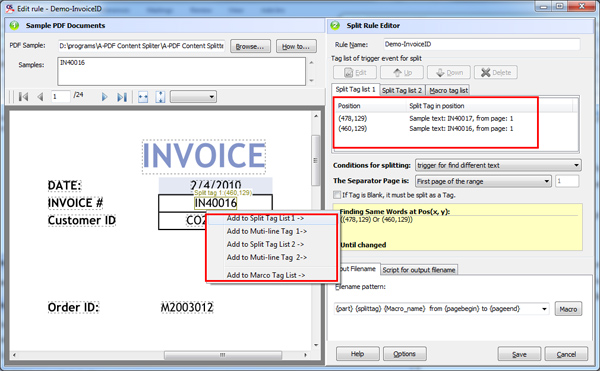
Task: Click the green step 2 icon
Action: (335, 25)
